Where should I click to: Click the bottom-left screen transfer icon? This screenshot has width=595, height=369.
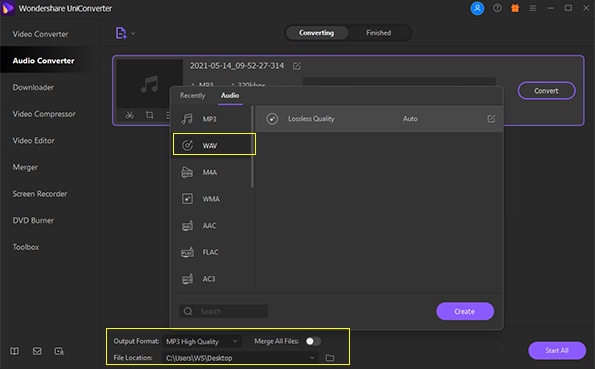tap(59, 351)
